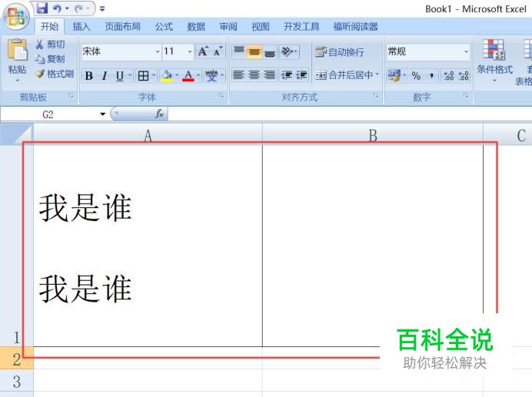
Task: Decrease decimal places
Action: tap(464, 75)
